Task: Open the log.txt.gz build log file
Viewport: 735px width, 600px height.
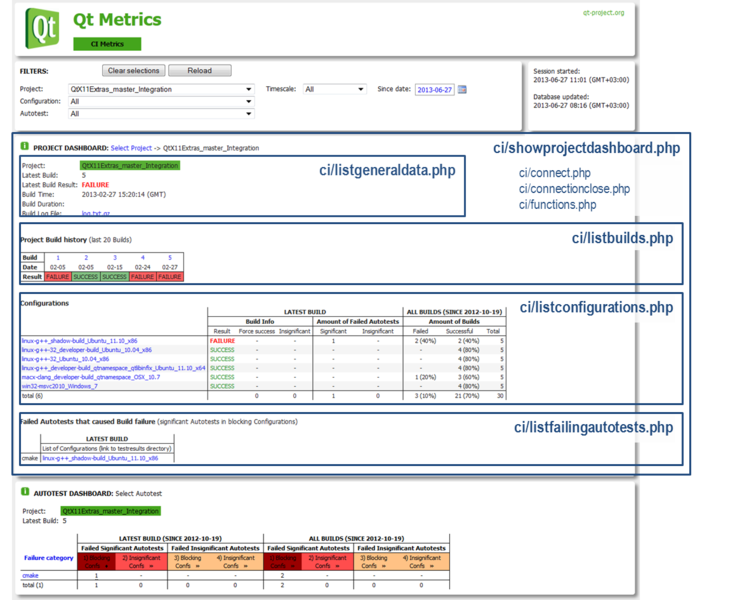Action: (x=94, y=213)
